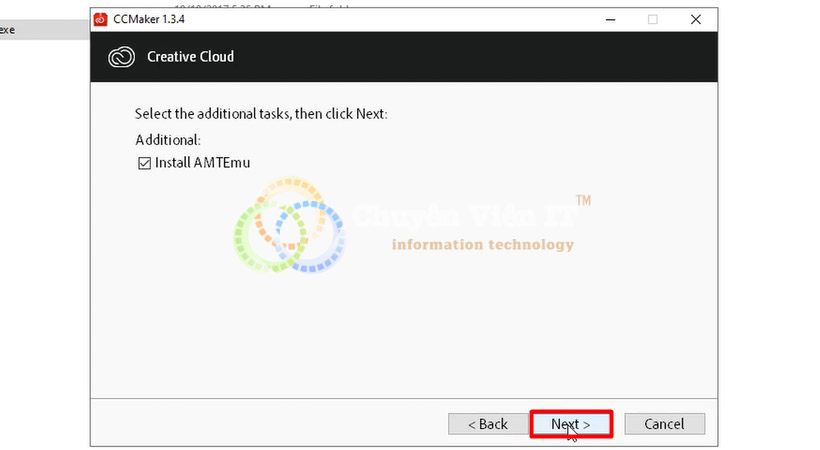Click the 'information technology' watermark text
The width and height of the screenshot is (820, 450).
(483, 244)
